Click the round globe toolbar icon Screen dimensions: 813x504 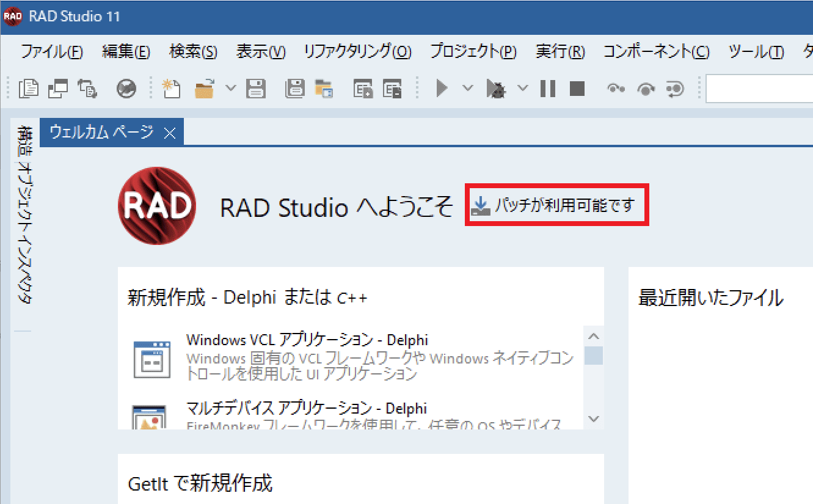pyautogui.click(x=126, y=89)
